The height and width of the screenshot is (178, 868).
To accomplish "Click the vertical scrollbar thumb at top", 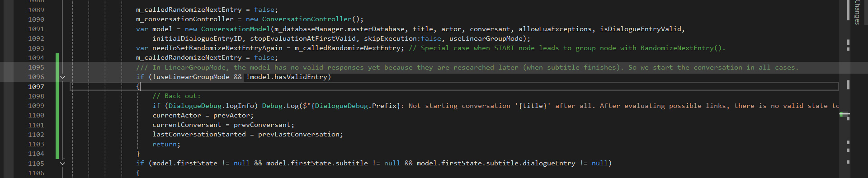I will pos(848,10).
